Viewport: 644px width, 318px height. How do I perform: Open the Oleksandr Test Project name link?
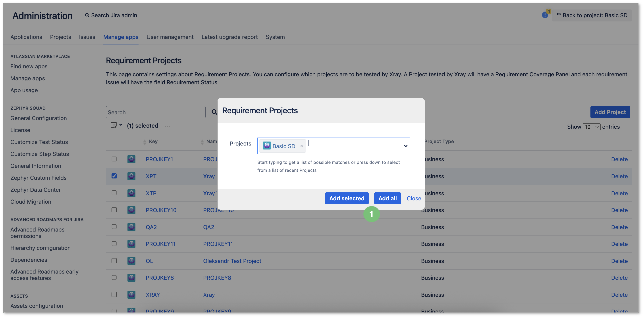point(232,261)
